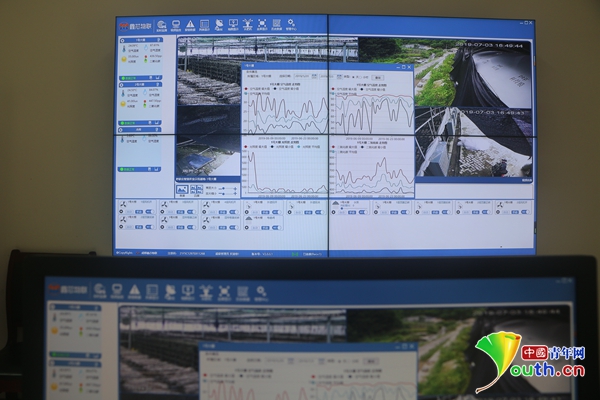Select the magnifier search icon in wall toolbar
This screenshot has height=400, width=600.
(x=290, y=25)
